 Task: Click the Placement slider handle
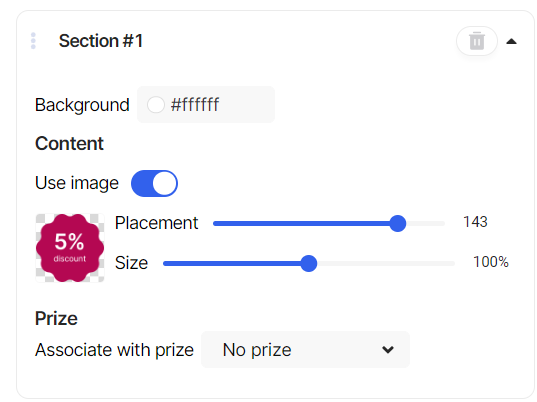[398, 224]
